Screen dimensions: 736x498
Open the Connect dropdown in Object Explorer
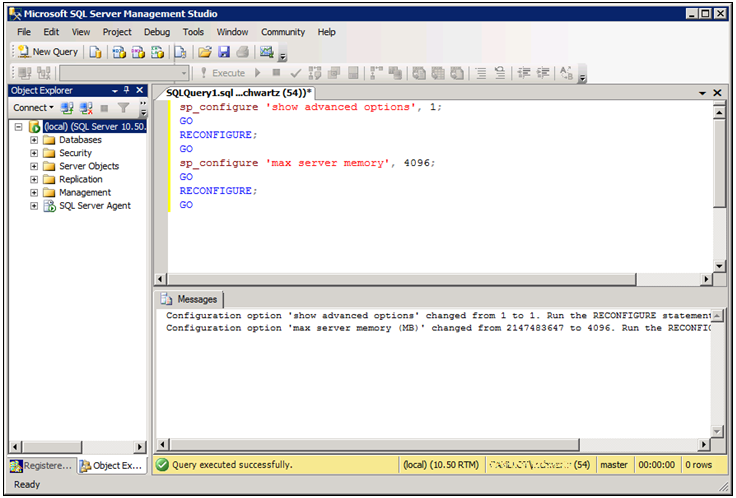[x=33, y=108]
